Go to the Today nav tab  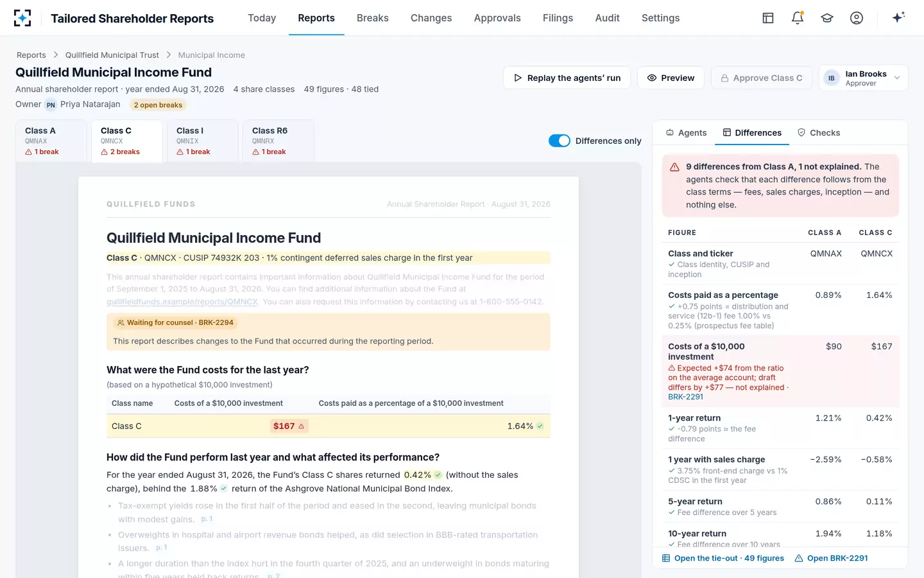point(262,18)
